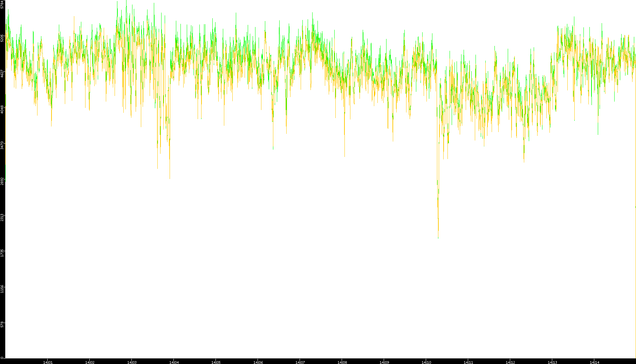The width and height of the screenshot is (636, 364).
Task: Select the 3470 vertical axis value
Action: pos(2,145)
